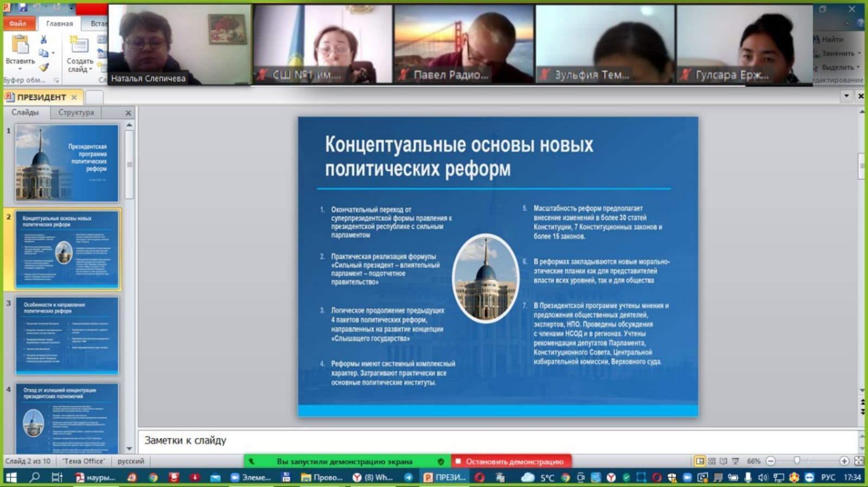The width and height of the screenshot is (868, 487).
Task: Click the zoom in plus icon
Action: pos(844,461)
